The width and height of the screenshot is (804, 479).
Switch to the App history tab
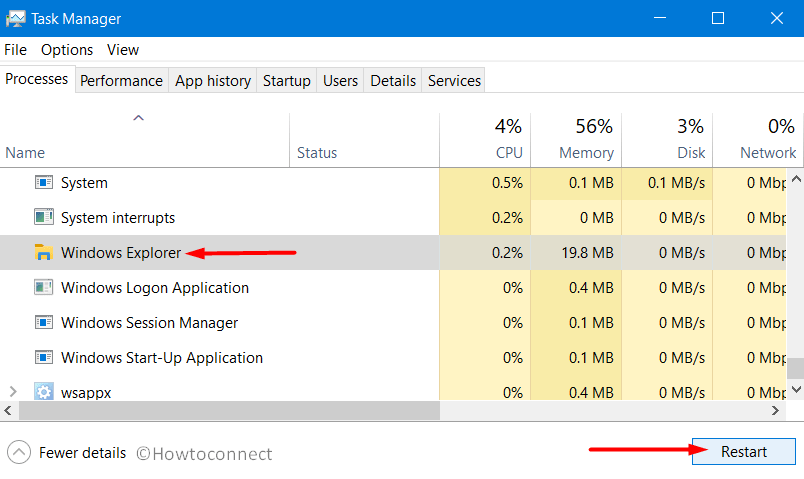213,81
